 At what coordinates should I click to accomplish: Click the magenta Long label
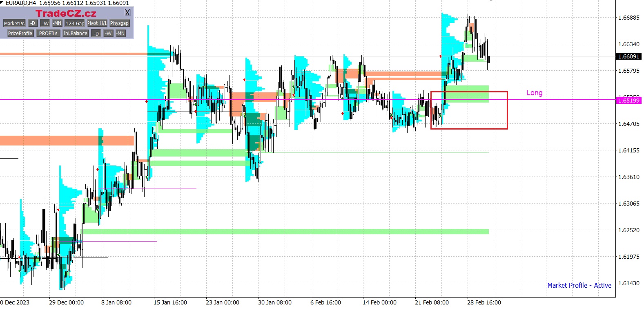[534, 93]
